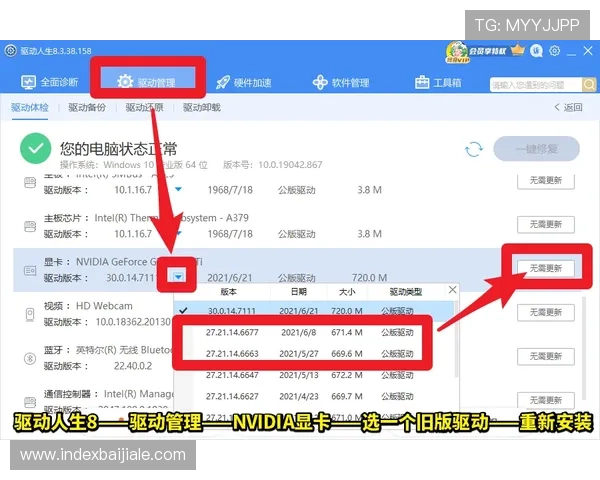Open the 全面诊断 tab

49,82
